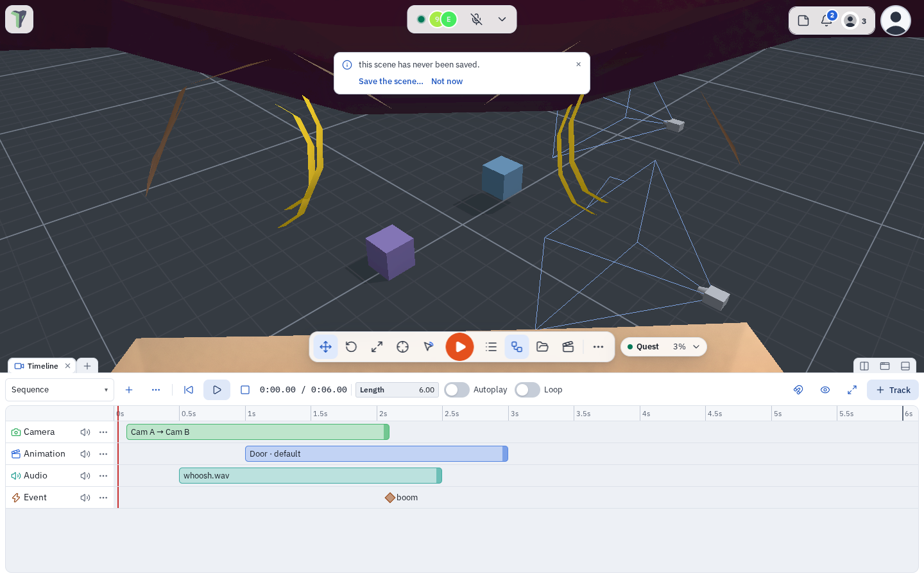Image resolution: width=924 pixels, height=578 pixels.
Task: Open Audio track options menu
Action: pyautogui.click(x=103, y=476)
